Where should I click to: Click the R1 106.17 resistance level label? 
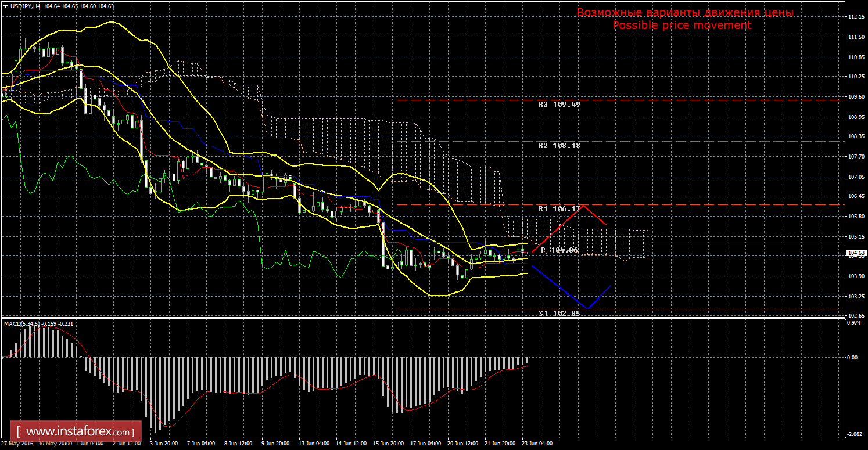click(x=559, y=208)
